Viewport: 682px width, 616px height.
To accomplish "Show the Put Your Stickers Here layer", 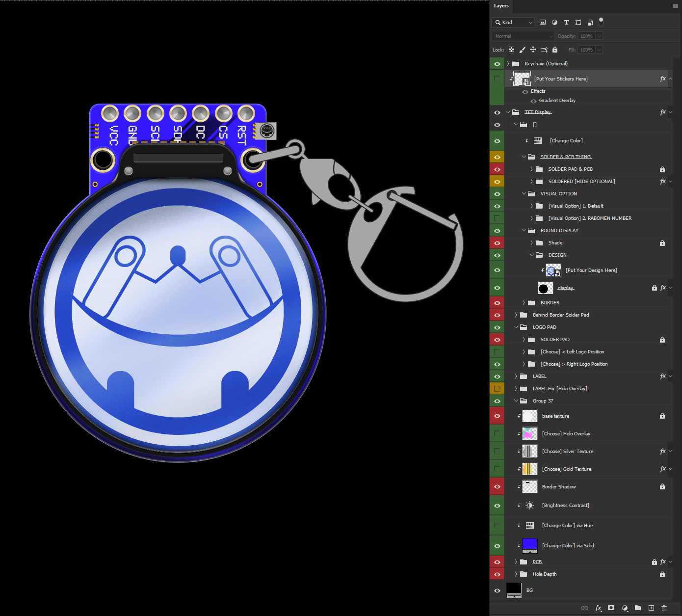I will point(497,79).
